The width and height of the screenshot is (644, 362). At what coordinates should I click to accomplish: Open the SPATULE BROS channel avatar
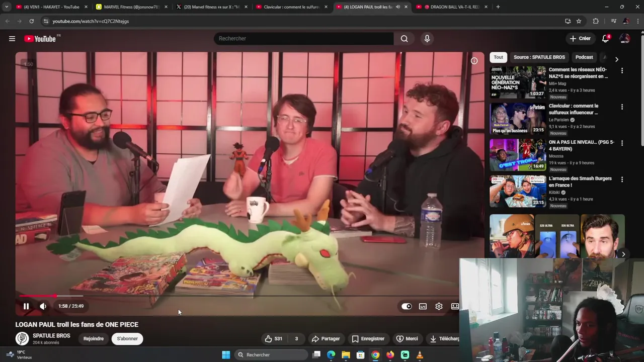pos(22,339)
